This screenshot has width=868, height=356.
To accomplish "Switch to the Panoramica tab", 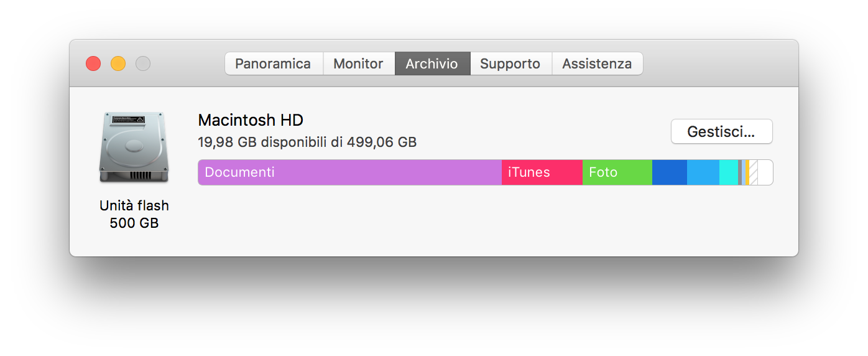I will tap(273, 63).
